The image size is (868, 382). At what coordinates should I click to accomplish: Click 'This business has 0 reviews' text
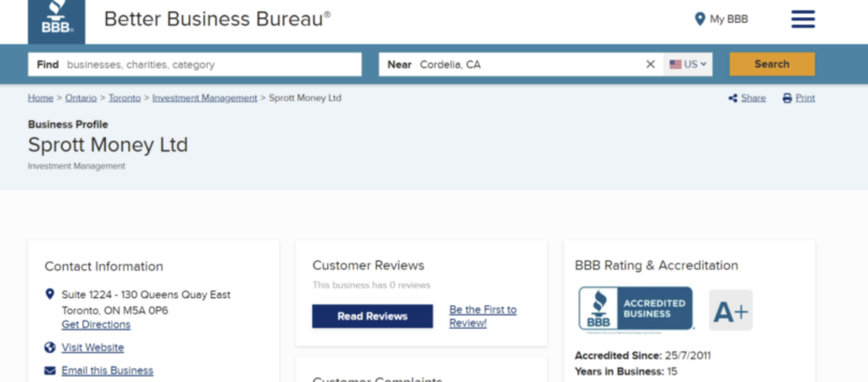[371, 285]
